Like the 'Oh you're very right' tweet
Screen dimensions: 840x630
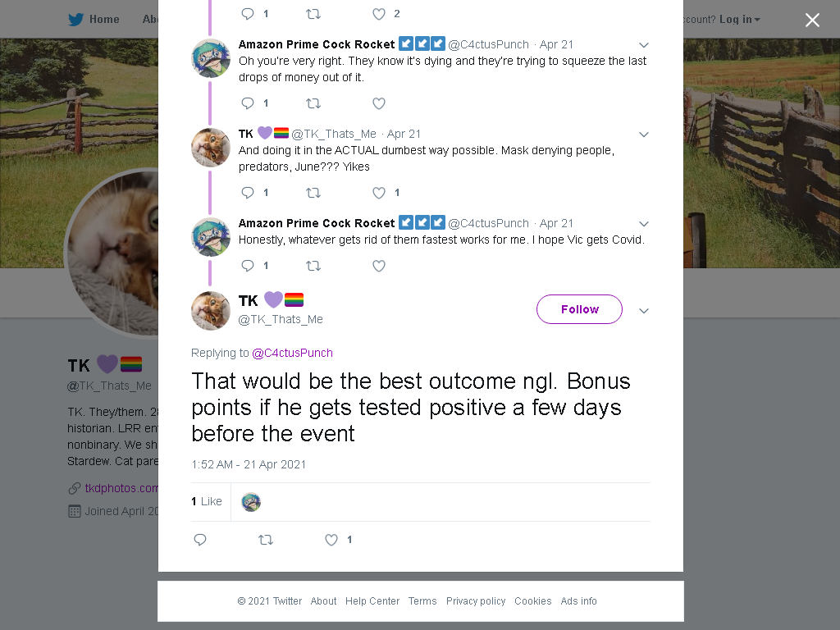379,103
